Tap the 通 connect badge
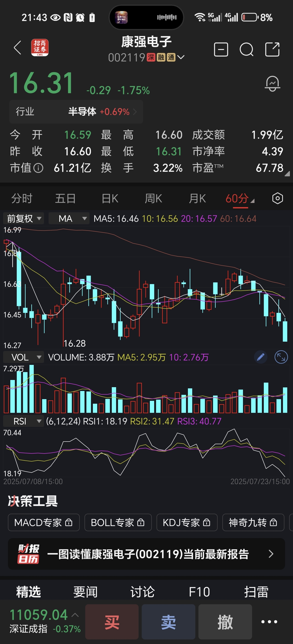293x644 pixels. 171,57
